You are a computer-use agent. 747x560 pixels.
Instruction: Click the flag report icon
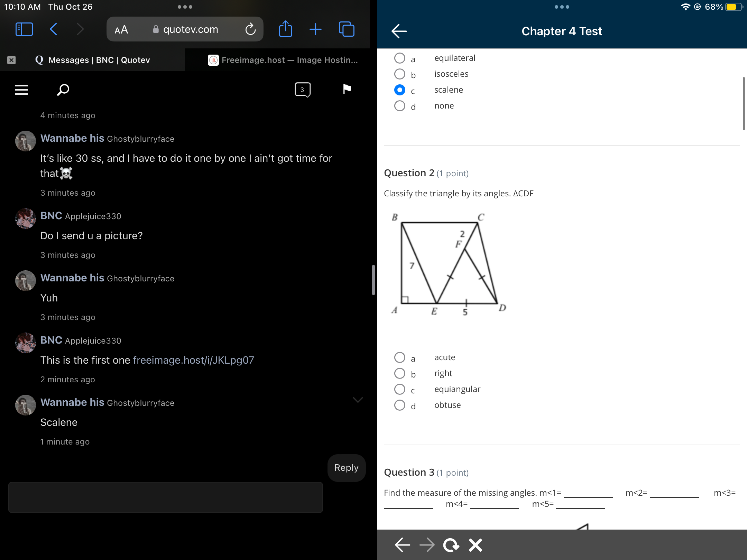click(x=347, y=89)
